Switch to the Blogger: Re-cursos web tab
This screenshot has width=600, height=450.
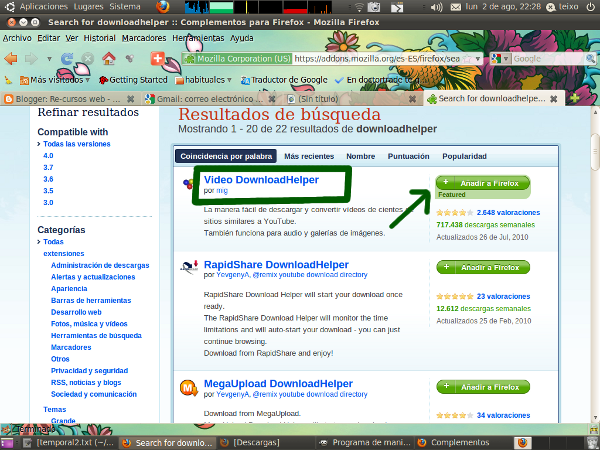click(x=69, y=99)
